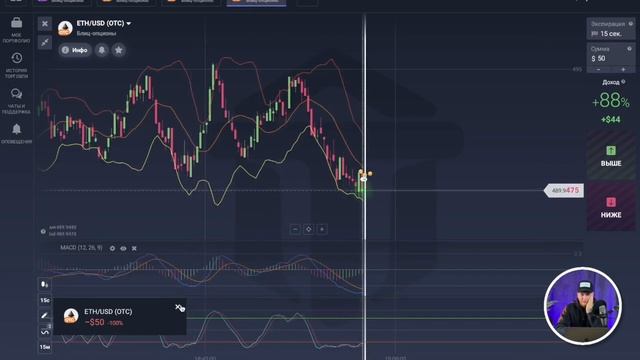This screenshot has width=640, height=360.
Task: Increase the trade amount with plus
Action: click(623, 70)
